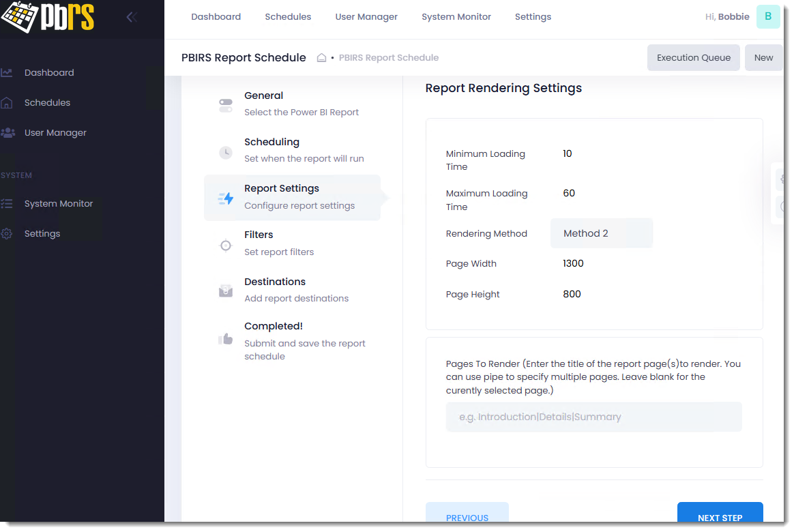Open the Rendering Method dropdown
The height and width of the screenshot is (532, 794).
click(601, 233)
